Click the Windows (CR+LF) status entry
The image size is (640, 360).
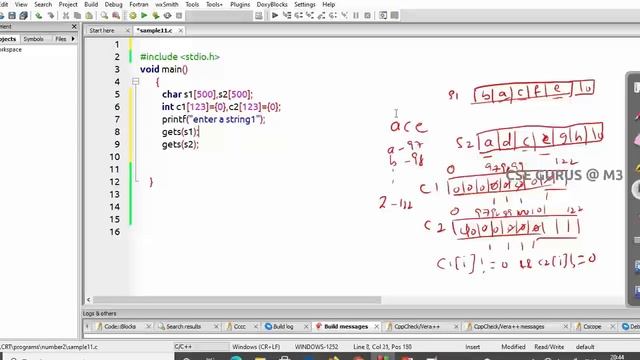256,347
